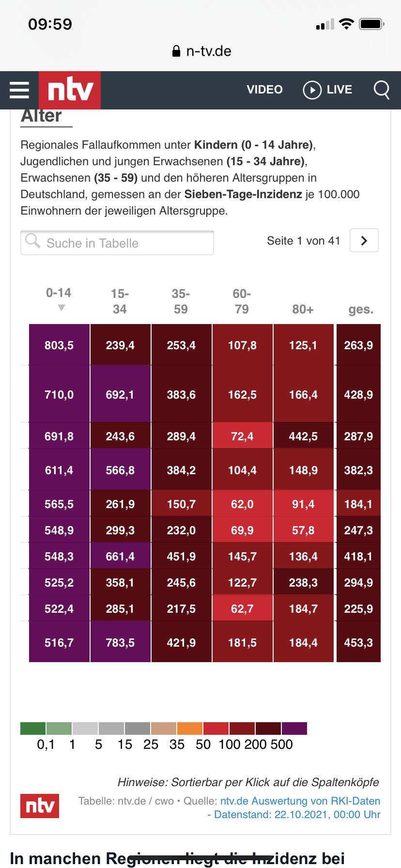Sort by the ges. column header

point(361,309)
